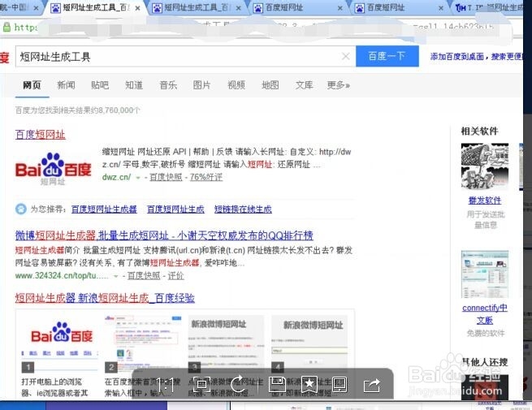This screenshot has width=532, height=410.
Task: Switch to the 新闻 search tab
Action: coord(66,84)
